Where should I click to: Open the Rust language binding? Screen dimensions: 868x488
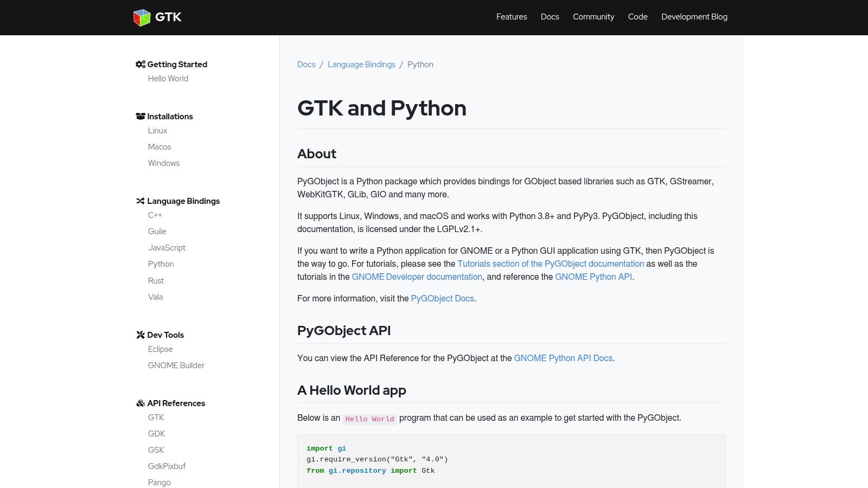point(156,281)
